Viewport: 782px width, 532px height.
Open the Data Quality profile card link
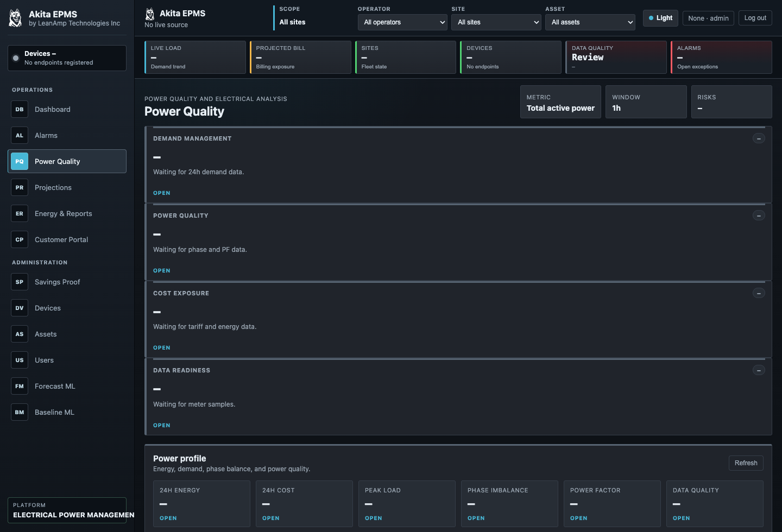click(x=682, y=518)
